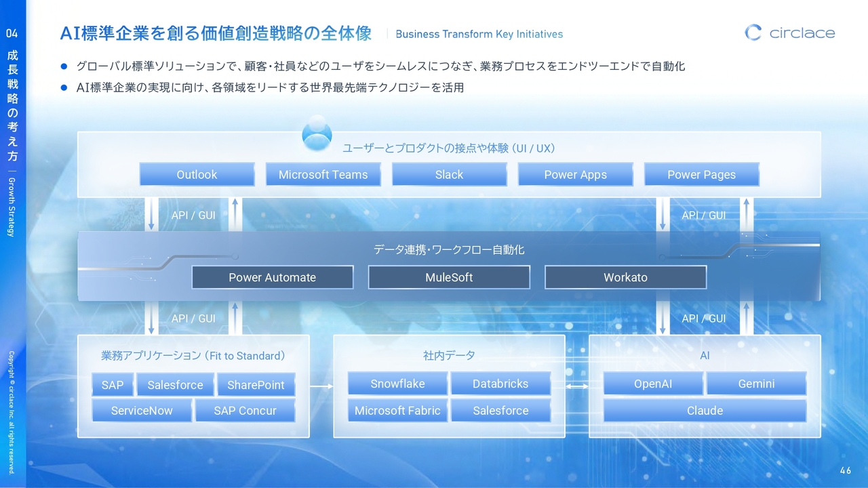Click the Workato box
This screenshot has width=868, height=488.
pos(625,277)
